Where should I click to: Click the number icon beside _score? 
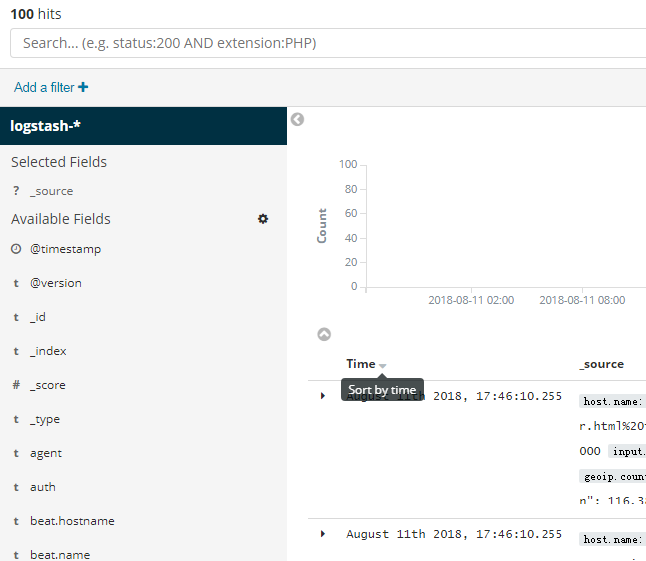[16, 385]
